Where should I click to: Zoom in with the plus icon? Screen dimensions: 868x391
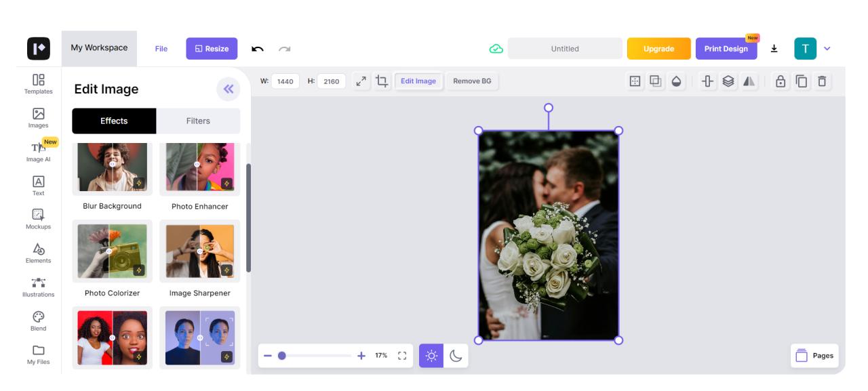pos(361,355)
